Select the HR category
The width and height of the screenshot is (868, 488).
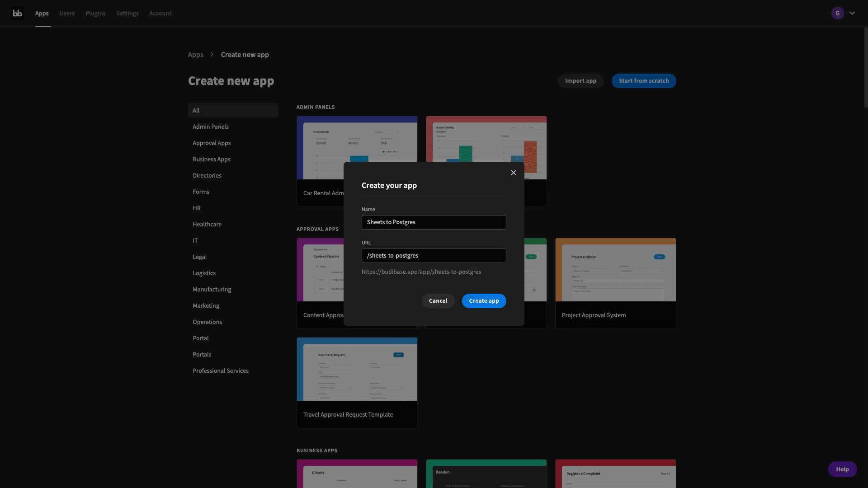(233, 208)
